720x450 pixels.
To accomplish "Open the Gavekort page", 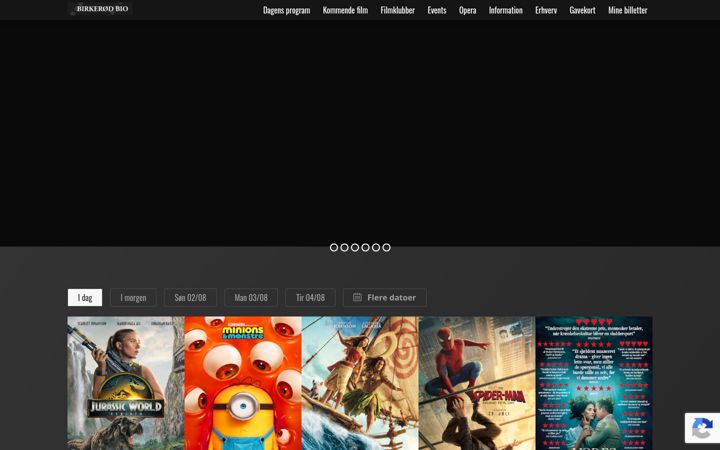I will click(x=582, y=10).
